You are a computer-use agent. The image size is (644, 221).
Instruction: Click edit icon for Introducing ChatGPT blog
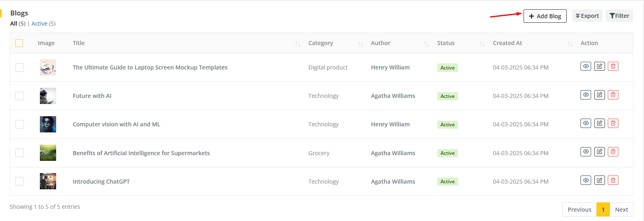click(599, 180)
